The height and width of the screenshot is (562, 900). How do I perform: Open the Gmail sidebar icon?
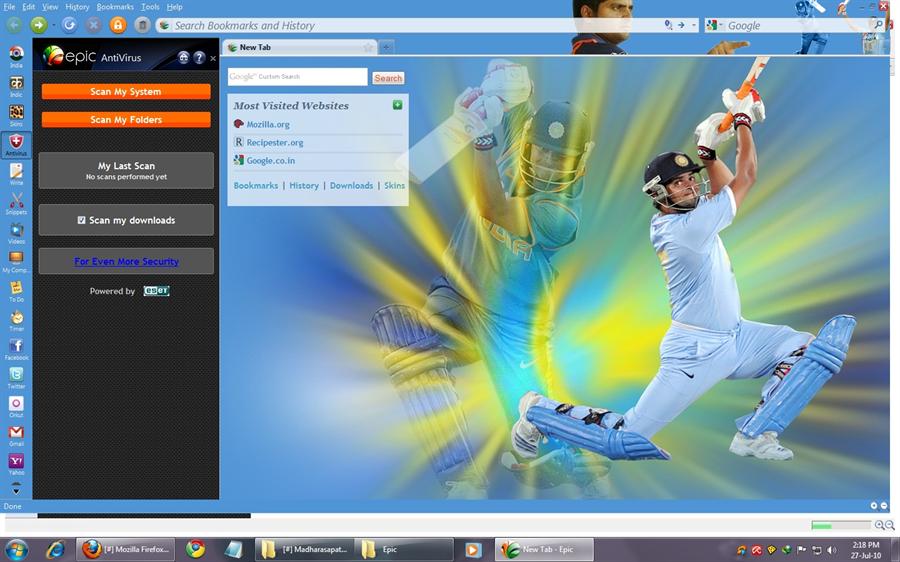16,435
